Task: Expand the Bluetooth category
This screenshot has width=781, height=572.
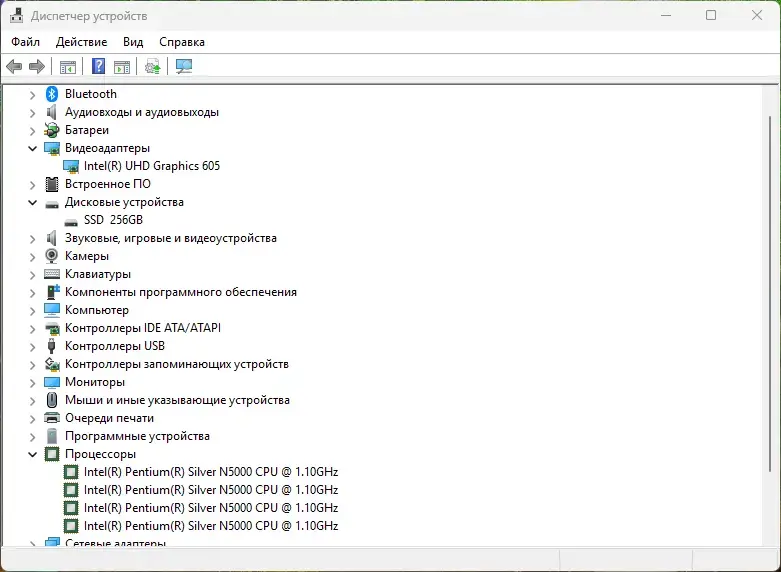Action: (x=32, y=94)
